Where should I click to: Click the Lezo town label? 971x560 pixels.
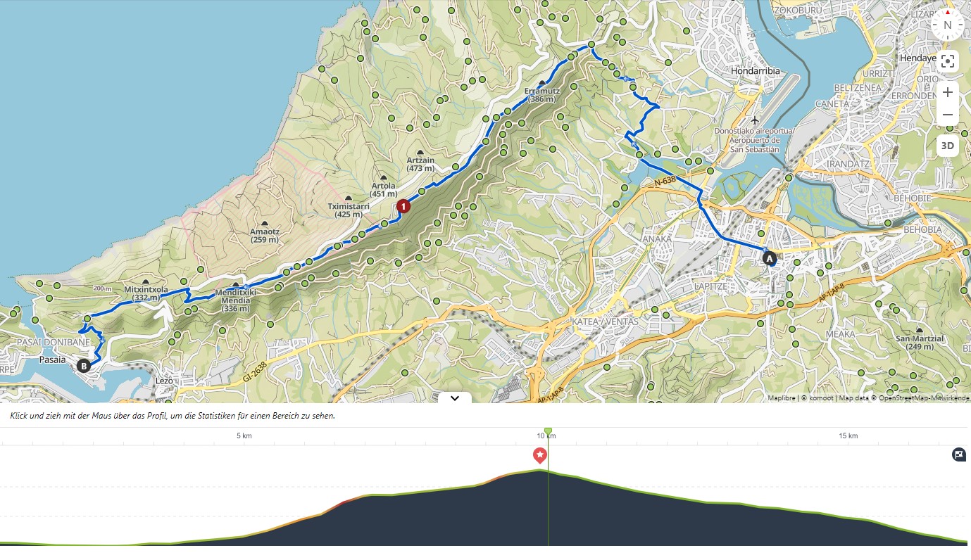pyautogui.click(x=163, y=381)
